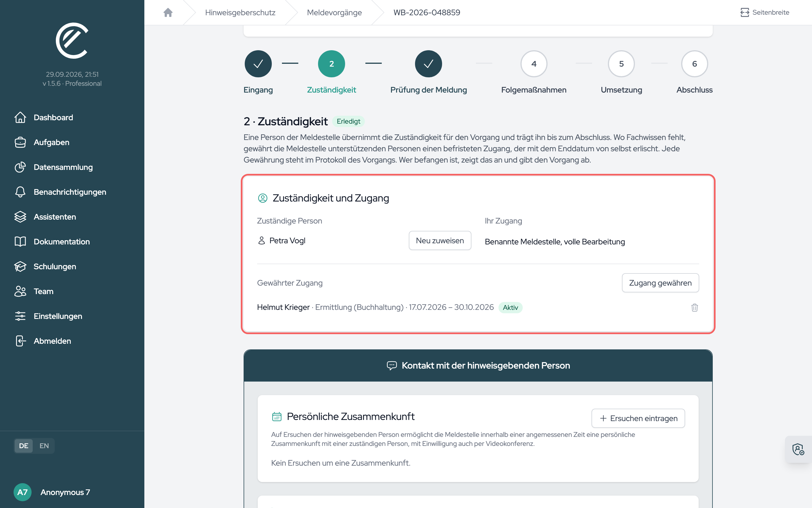This screenshot has width=812, height=508.
Task: Toggle Seitenbreite page width
Action: pyautogui.click(x=765, y=12)
